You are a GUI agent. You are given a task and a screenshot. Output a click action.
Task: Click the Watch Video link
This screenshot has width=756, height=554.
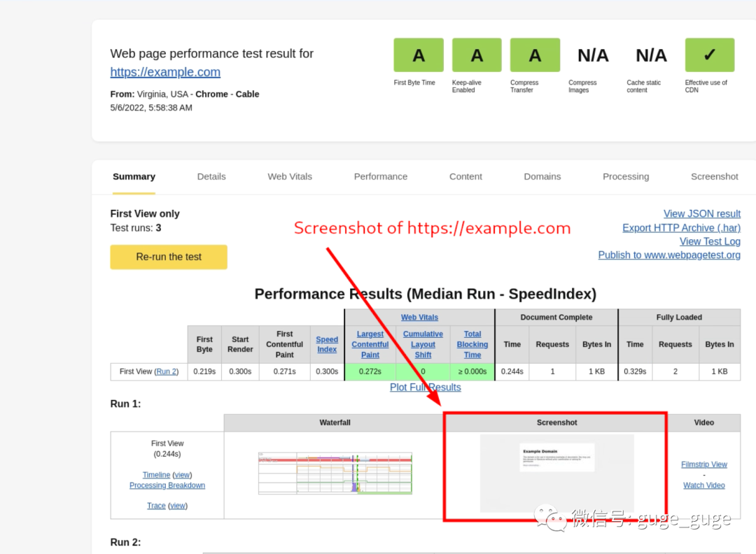(703, 485)
